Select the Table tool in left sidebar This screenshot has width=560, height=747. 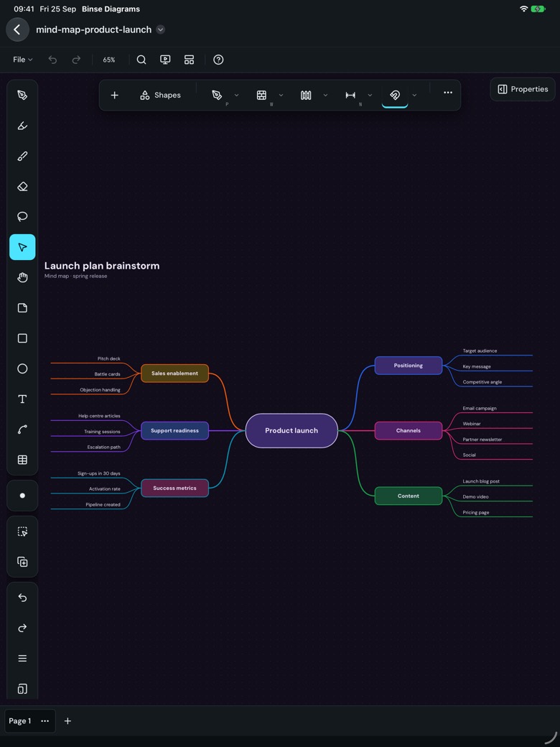click(x=22, y=460)
